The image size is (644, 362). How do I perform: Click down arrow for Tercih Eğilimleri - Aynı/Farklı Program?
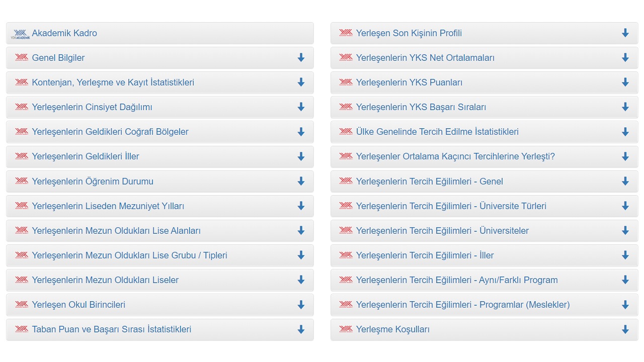pos(625,280)
